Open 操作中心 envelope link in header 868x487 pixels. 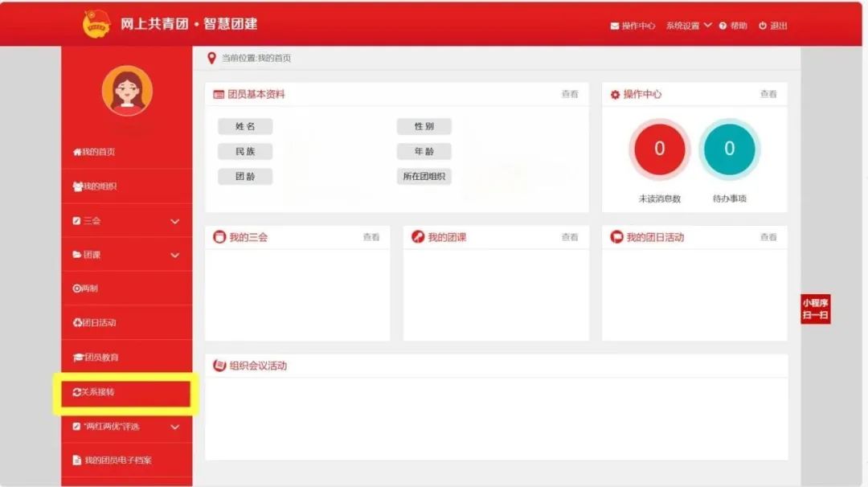[x=633, y=26]
